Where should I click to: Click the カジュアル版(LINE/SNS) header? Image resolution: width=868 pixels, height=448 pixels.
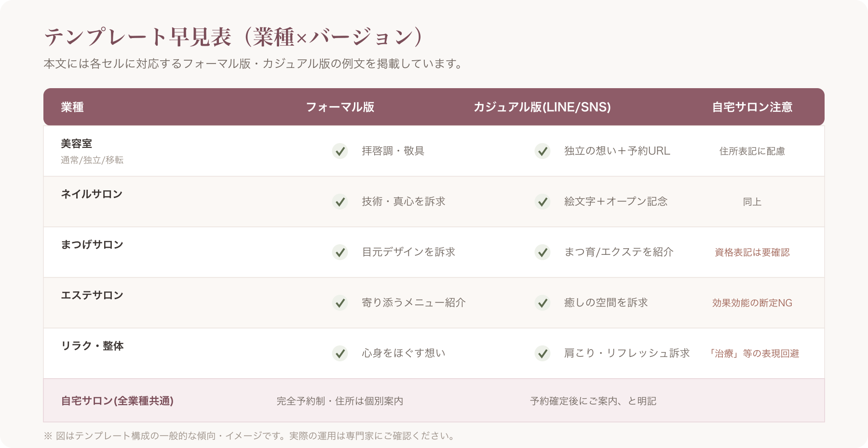[542, 107]
